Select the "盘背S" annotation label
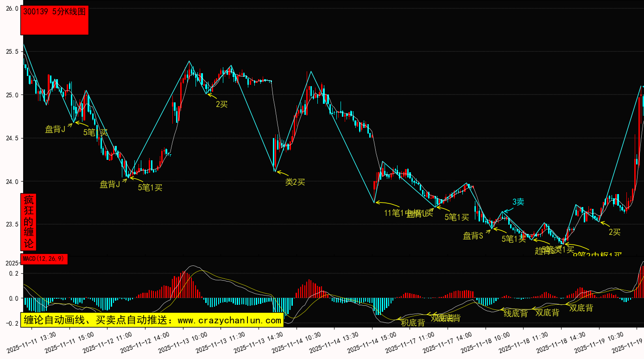Viewport: 644px width, 359px height. [x=473, y=236]
